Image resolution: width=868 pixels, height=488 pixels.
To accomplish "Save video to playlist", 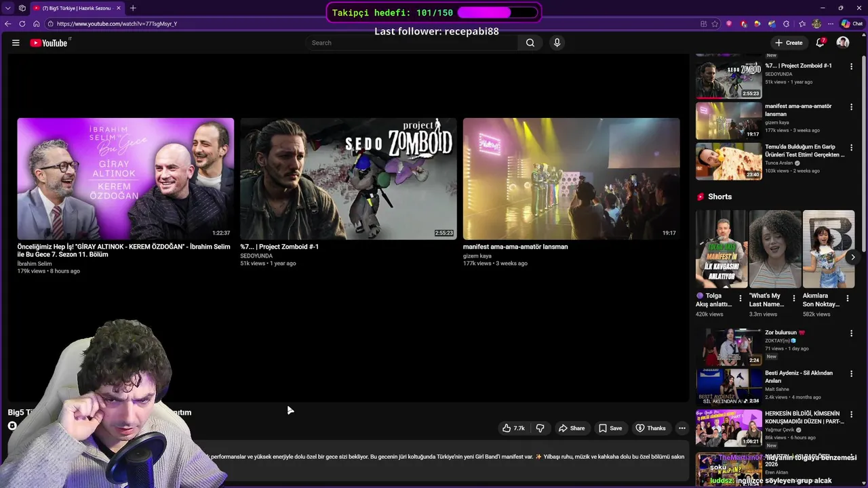I will tap(610, 428).
